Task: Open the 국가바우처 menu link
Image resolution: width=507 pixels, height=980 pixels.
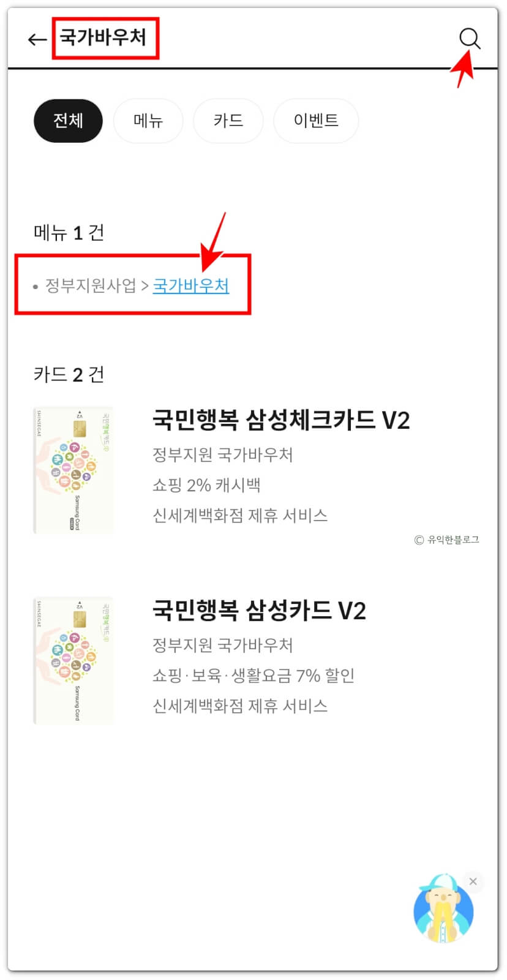Action: 191,285
